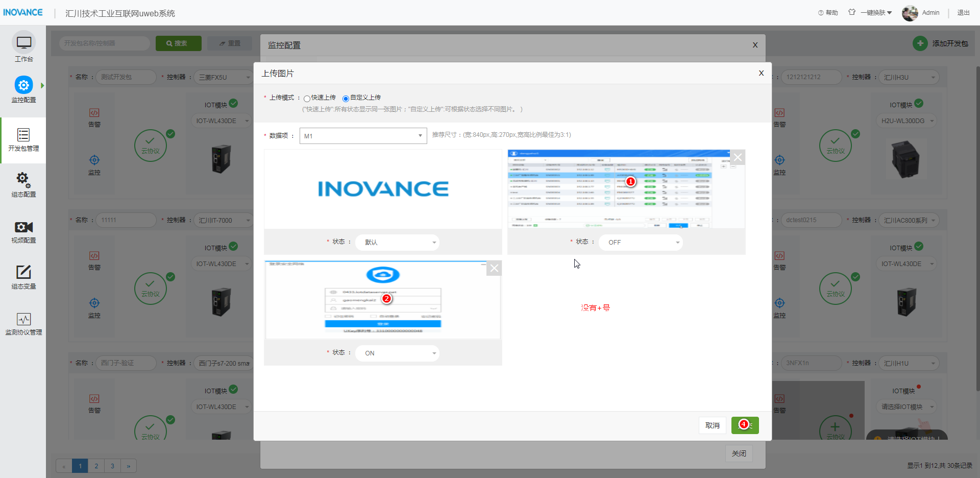Click the INOVANCE logo in the header

pos(23,12)
